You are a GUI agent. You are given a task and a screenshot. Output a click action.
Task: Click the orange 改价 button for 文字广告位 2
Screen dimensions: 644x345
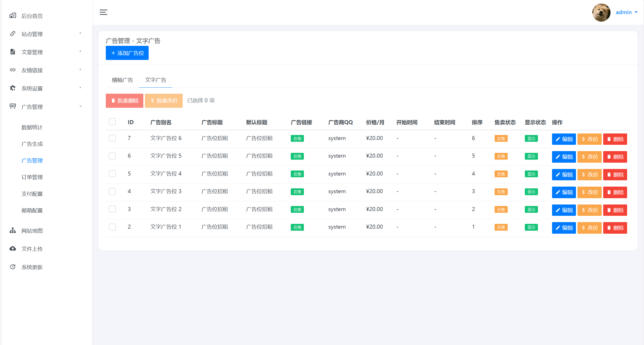click(589, 210)
